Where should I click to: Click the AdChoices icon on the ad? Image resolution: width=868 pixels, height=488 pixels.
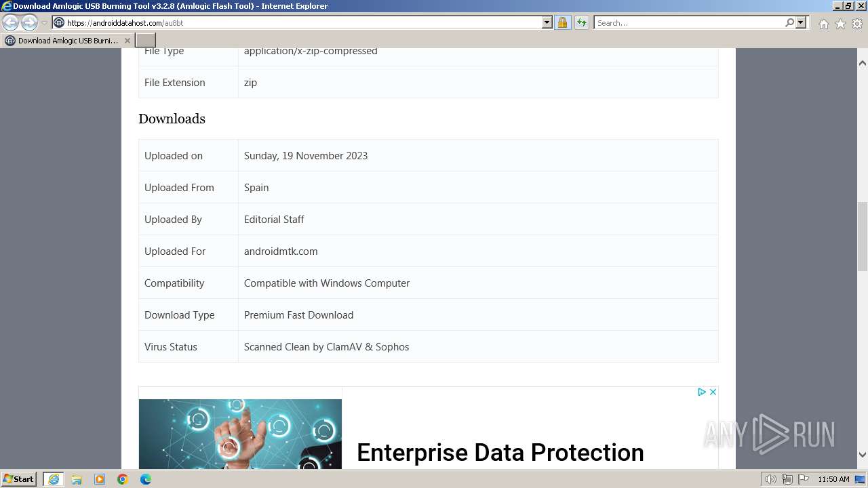pyautogui.click(x=702, y=392)
